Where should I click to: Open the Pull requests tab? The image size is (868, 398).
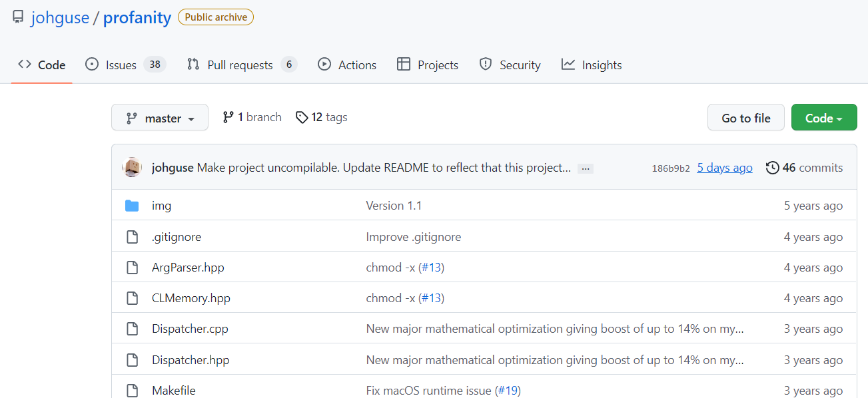pos(241,65)
